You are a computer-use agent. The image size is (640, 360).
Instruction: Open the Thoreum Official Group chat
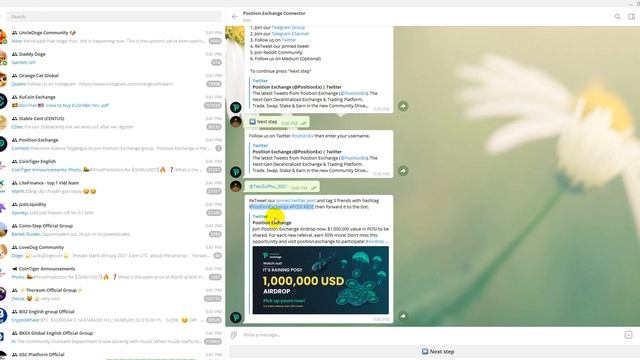click(x=111, y=294)
